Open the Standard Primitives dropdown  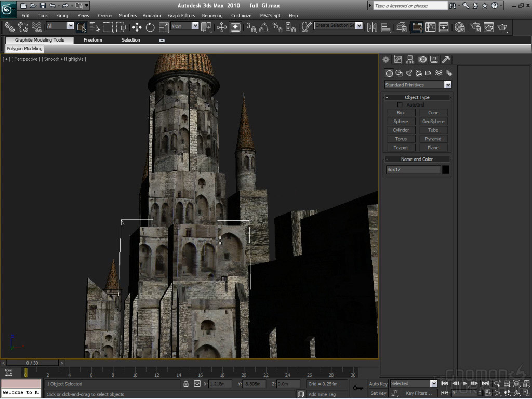[448, 85]
